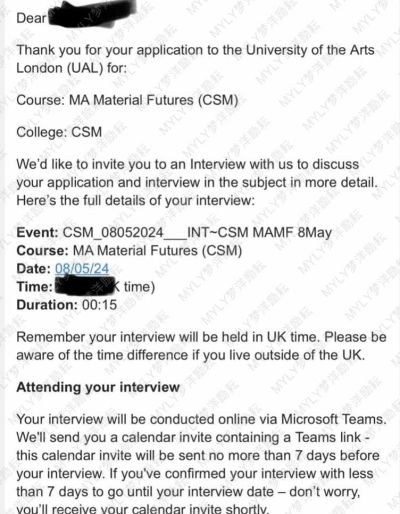Click the 'London (UAL) for:' text
Screen dimensions: 400x514
click(x=71, y=68)
